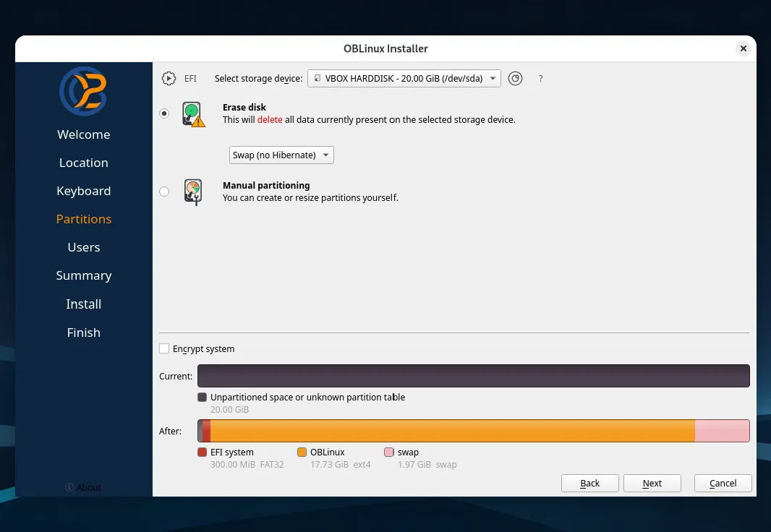Click the Erase disk drive warning icon

(193, 114)
